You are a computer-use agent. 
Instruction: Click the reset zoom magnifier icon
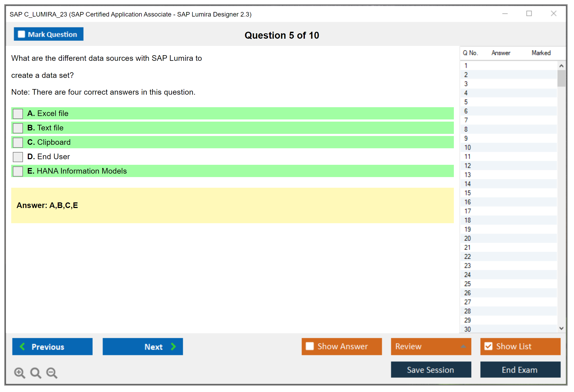[x=36, y=373]
